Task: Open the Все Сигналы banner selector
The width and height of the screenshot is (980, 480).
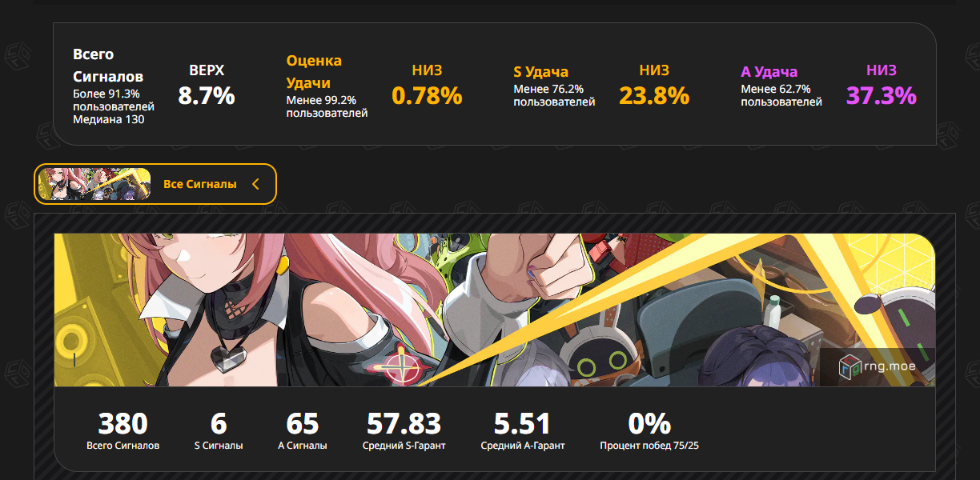Action: [x=155, y=184]
